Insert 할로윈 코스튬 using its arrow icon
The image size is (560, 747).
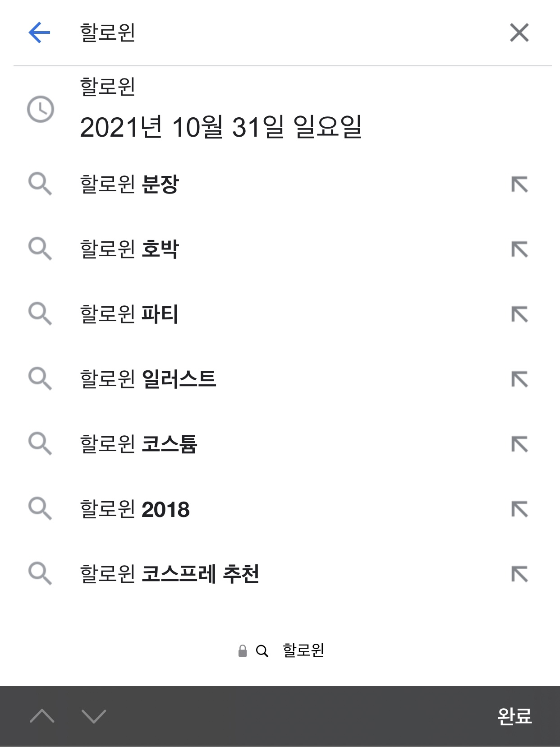[519, 444]
